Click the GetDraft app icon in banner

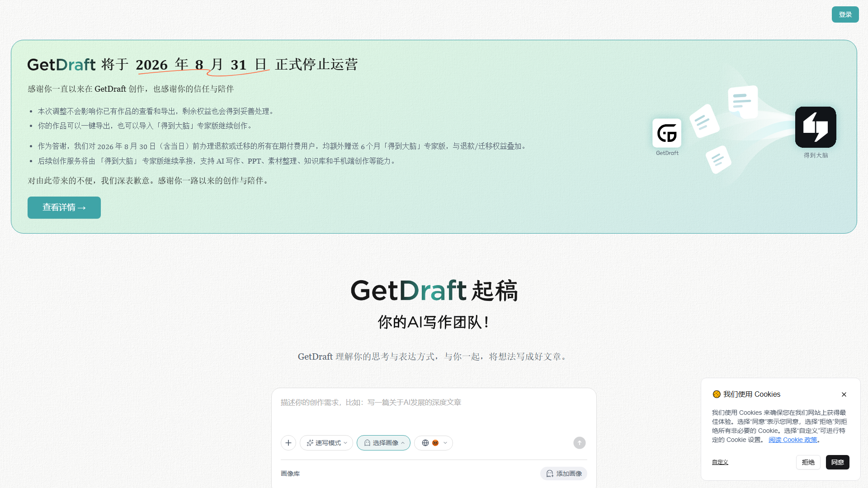coord(667,133)
